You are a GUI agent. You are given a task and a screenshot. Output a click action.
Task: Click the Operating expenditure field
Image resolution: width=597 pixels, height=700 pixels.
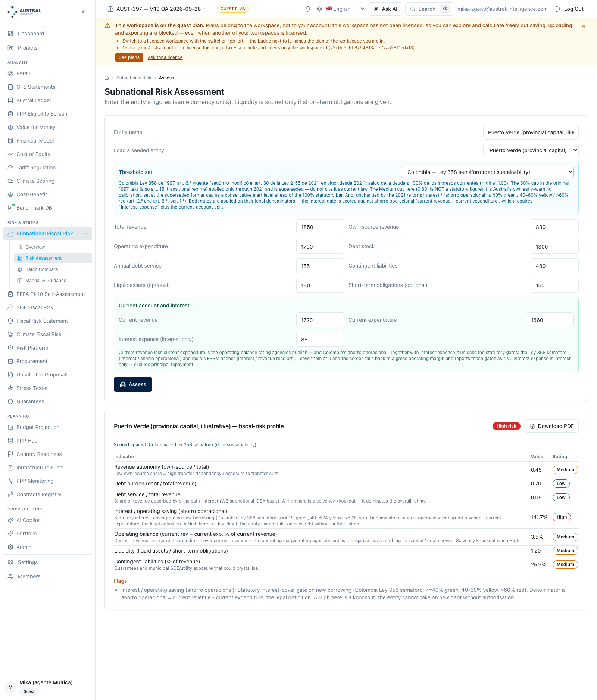[x=320, y=246]
